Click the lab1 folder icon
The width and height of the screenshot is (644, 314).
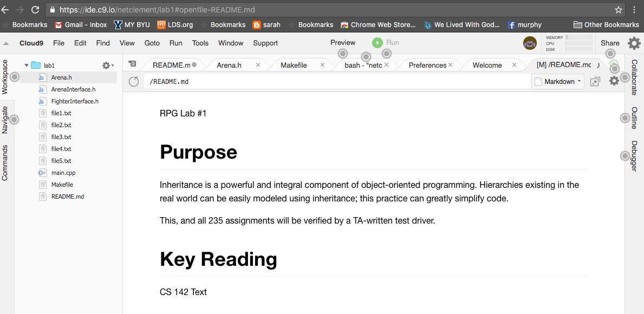pyautogui.click(x=36, y=65)
